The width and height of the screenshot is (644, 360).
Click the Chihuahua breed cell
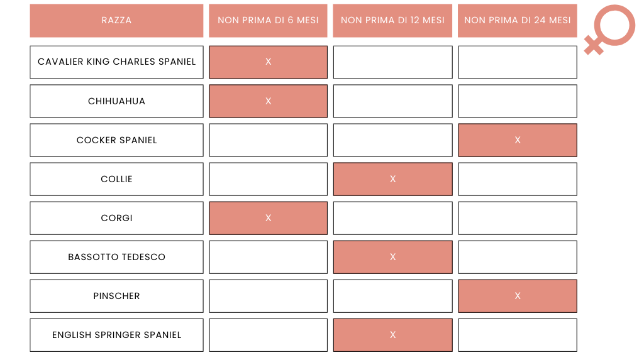(116, 101)
